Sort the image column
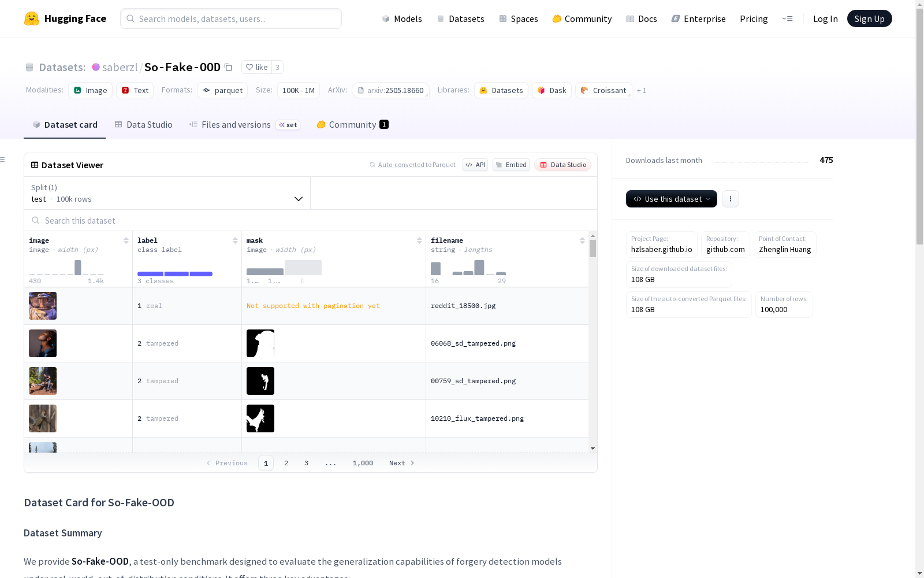This screenshot has width=924, height=578. pos(126,240)
